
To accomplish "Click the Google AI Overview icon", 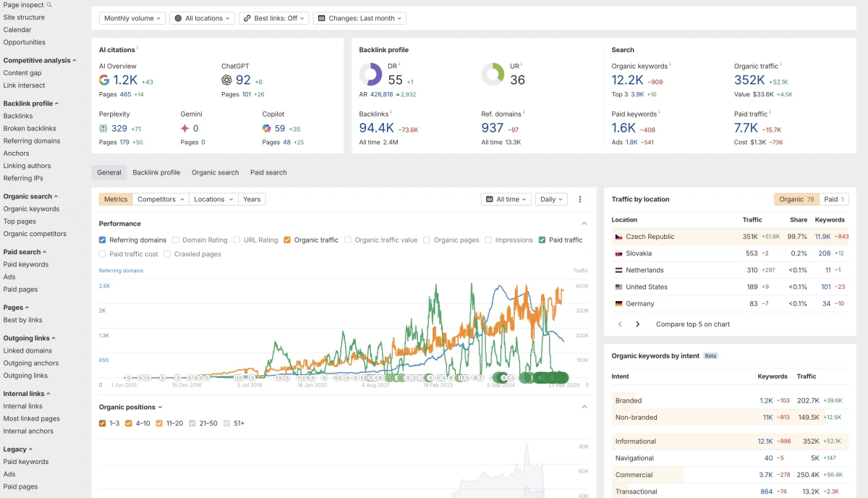I will coord(104,80).
